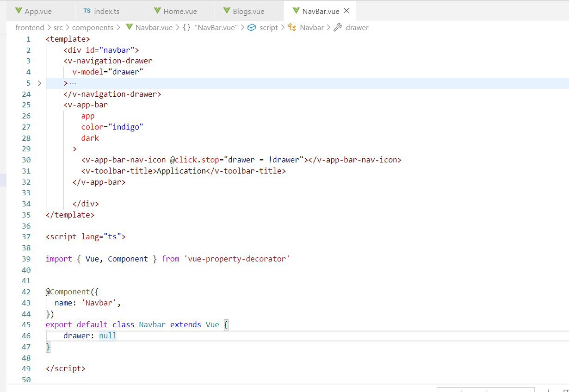The image size is (569, 392).
Task: Click the class symbol icon before Navbar
Action: click(x=292, y=27)
